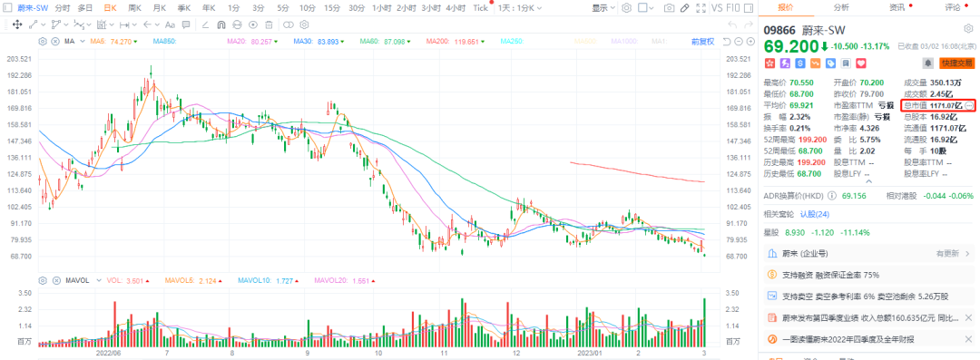Click the Hong Kong market flag badge

(769, 63)
